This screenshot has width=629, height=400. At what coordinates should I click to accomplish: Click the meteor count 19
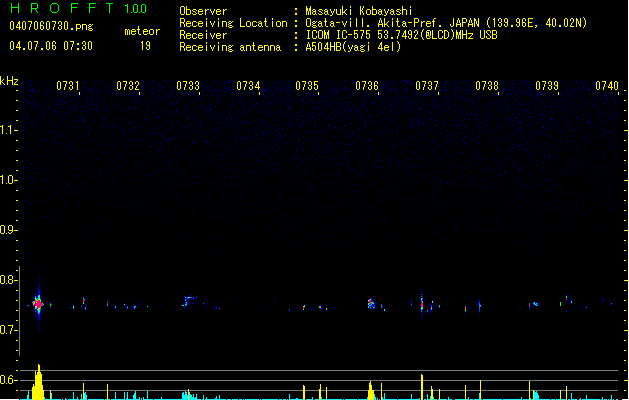[145, 46]
